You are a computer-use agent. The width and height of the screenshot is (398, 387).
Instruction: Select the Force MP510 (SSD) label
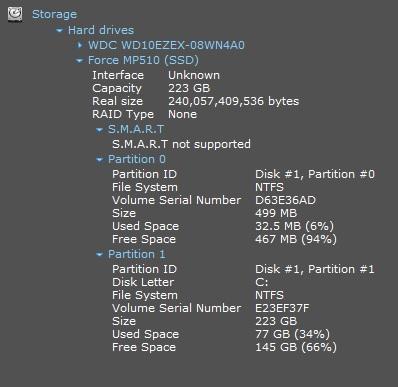[143, 60]
